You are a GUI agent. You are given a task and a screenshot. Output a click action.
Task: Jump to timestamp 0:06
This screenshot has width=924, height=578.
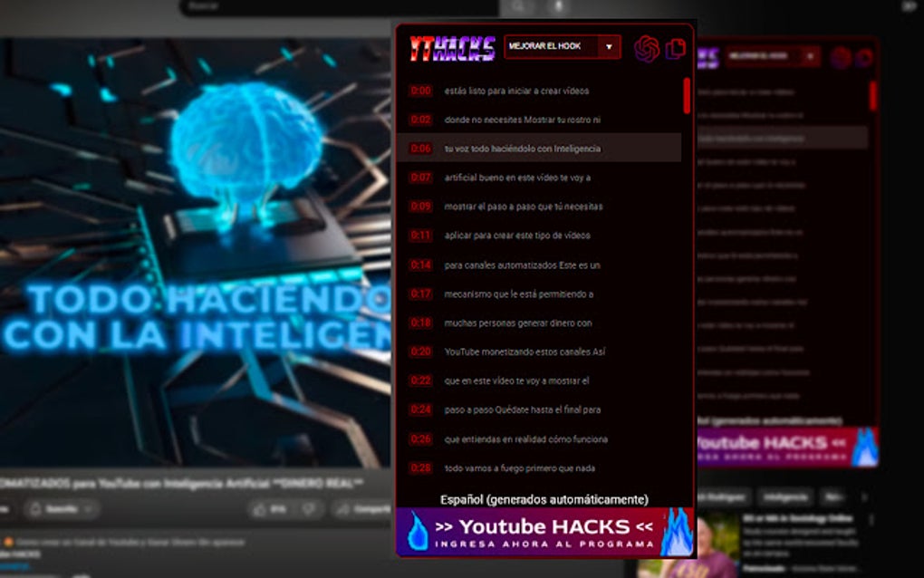click(420, 149)
